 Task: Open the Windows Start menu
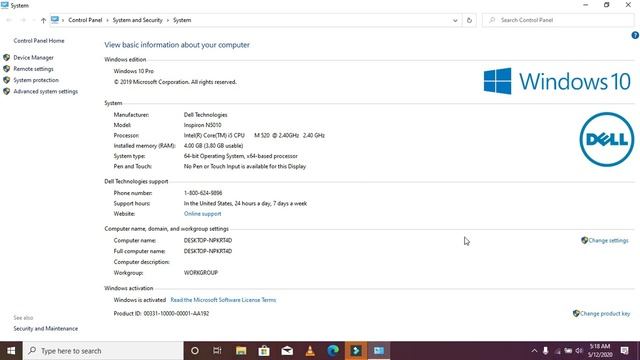click(x=11, y=351)
